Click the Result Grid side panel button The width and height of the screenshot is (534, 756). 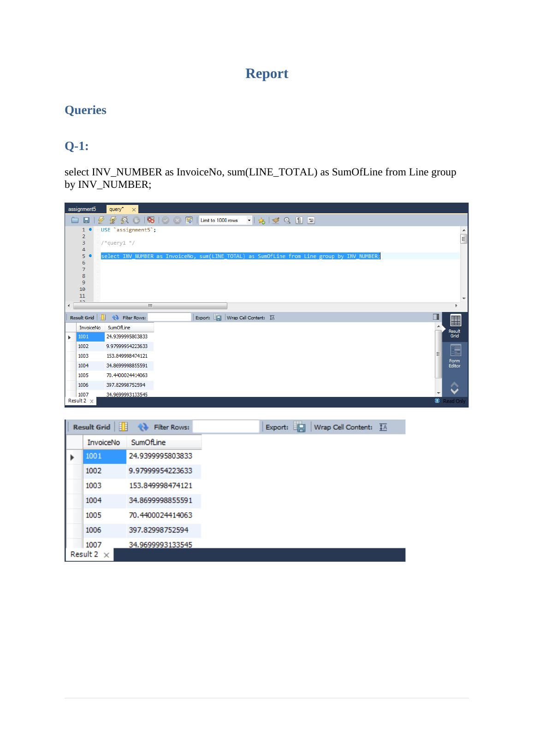[455, 326]
